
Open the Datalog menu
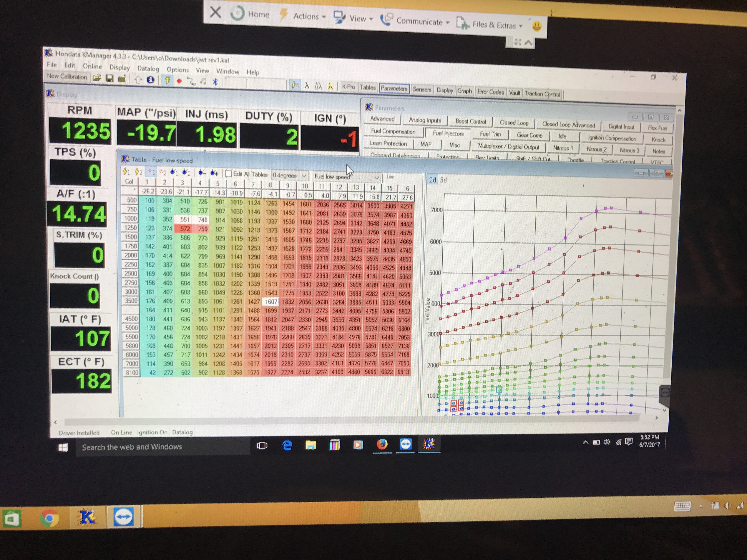coord(148,69)
